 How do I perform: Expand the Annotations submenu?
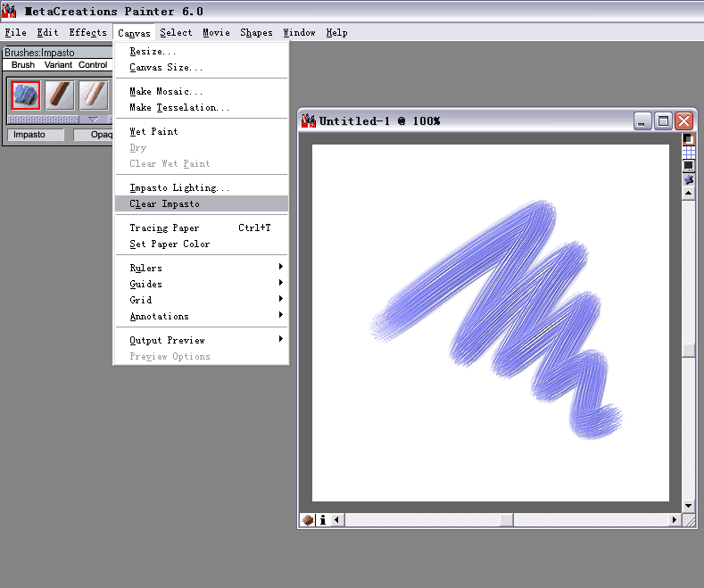pyautogui.click(x=201, y=316)
